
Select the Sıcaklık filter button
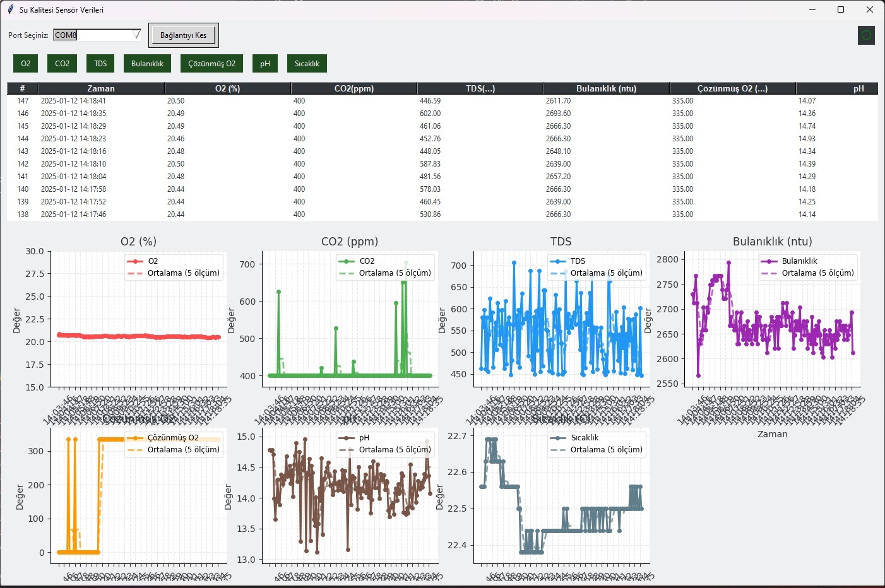307,63
